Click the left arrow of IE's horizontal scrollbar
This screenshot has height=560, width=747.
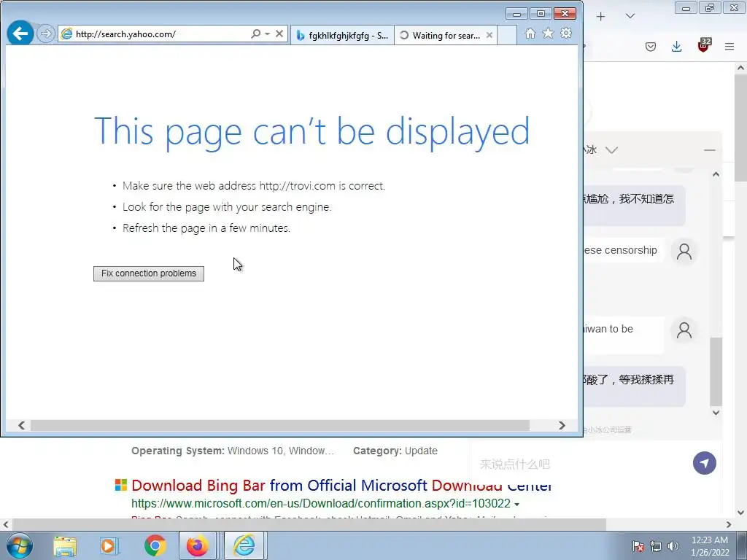click(x=21, y=425)
